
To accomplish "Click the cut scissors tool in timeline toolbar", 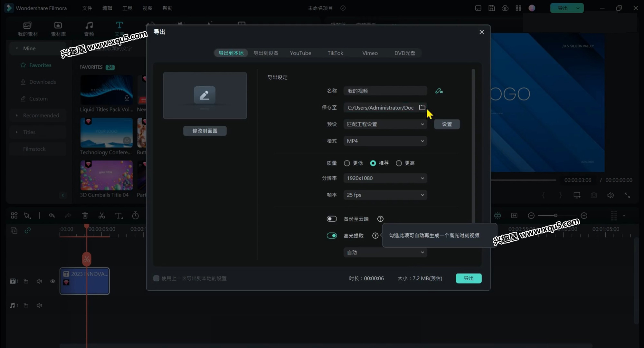I will coord(102,216).
